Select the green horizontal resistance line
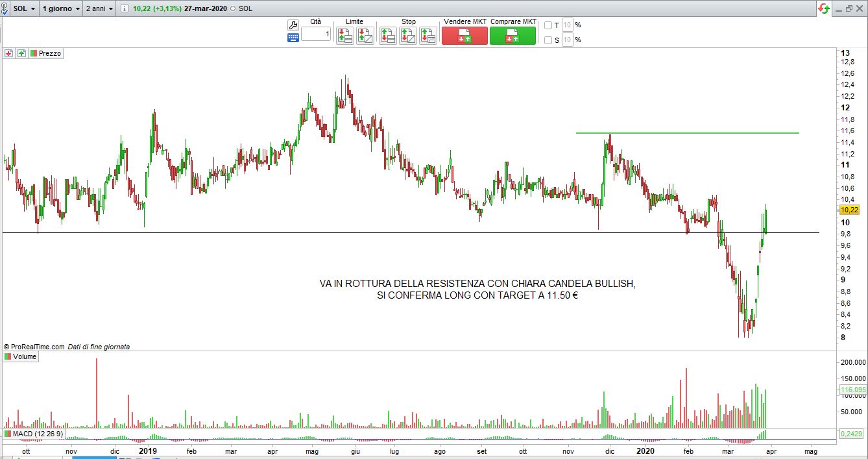The width and height of the screenshot is (868, 459). (x=688, y=133)
